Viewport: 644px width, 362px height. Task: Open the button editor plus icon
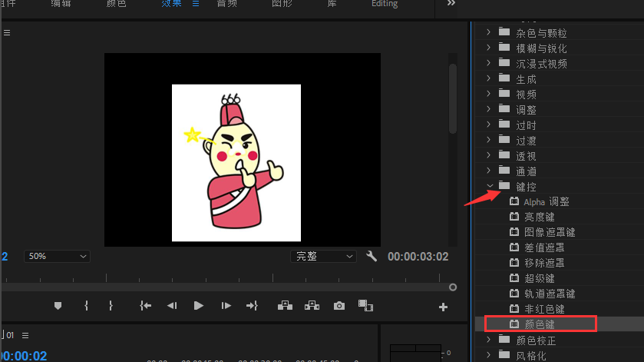443,307
